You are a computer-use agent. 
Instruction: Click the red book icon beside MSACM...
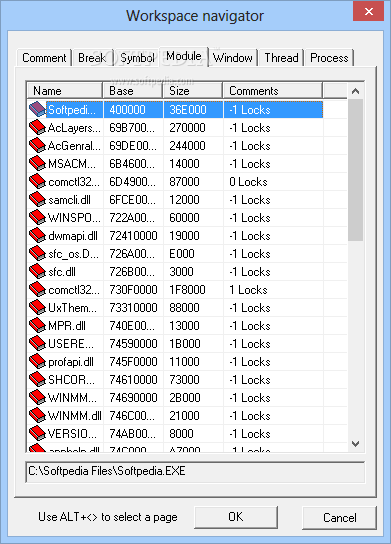[x=37, y=164]
